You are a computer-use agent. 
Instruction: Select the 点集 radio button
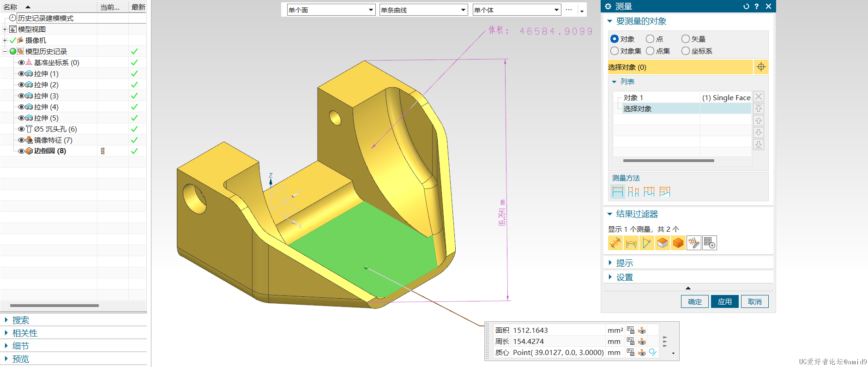[x=650, y=51]
